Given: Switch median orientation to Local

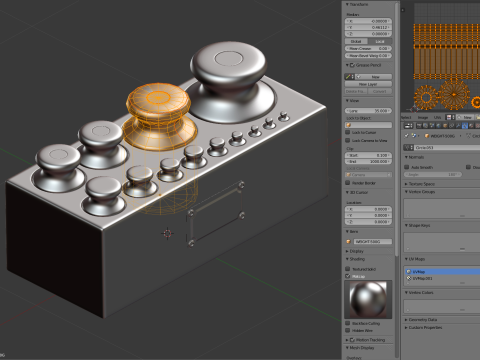Looking at the screenshot, I should tap(380, 41).
